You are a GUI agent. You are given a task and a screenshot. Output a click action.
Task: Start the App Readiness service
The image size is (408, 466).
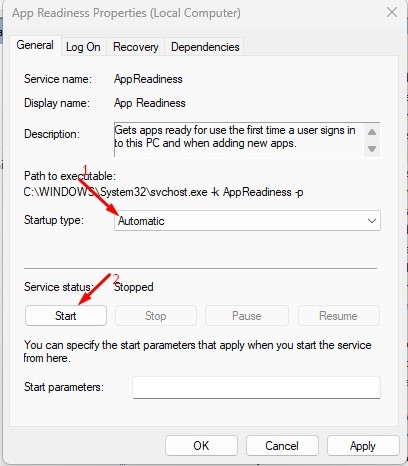tap(66, 316)
